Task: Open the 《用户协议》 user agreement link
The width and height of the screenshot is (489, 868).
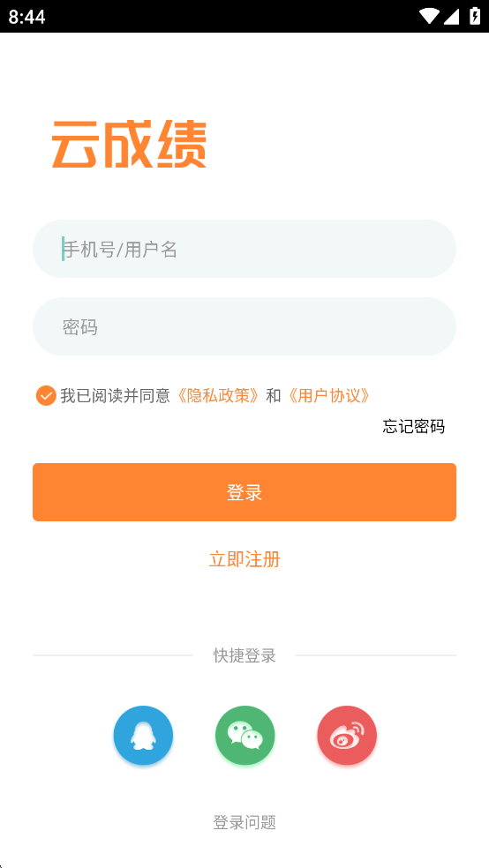Action: pos(328,396)
